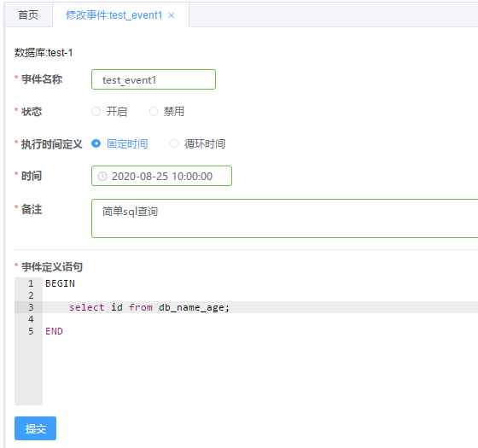Switch to the 首页 tab
This screenshot has width=478, height=448.
tap(28, 15)
